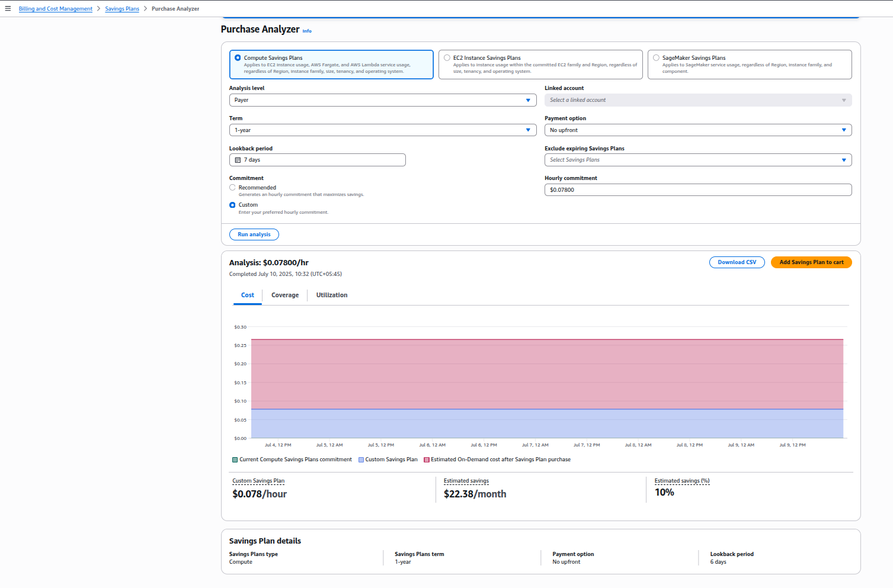This screenshot has width=893, height=588.
Task: Click the Download CSV button
Action: click(x=737, y=262)
